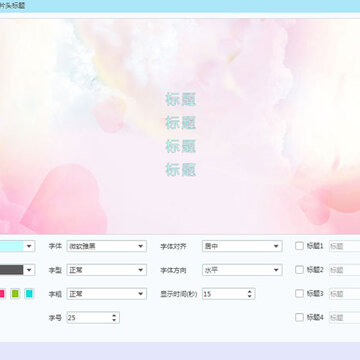360x360 pixels.
Task: Click the text field beside 标题2
Action: pos(345,270)
